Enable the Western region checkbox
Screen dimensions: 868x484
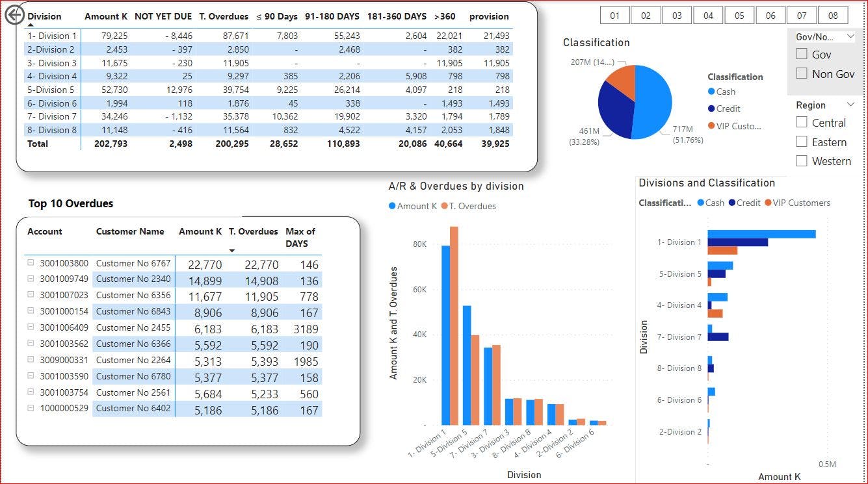[802, 160]
